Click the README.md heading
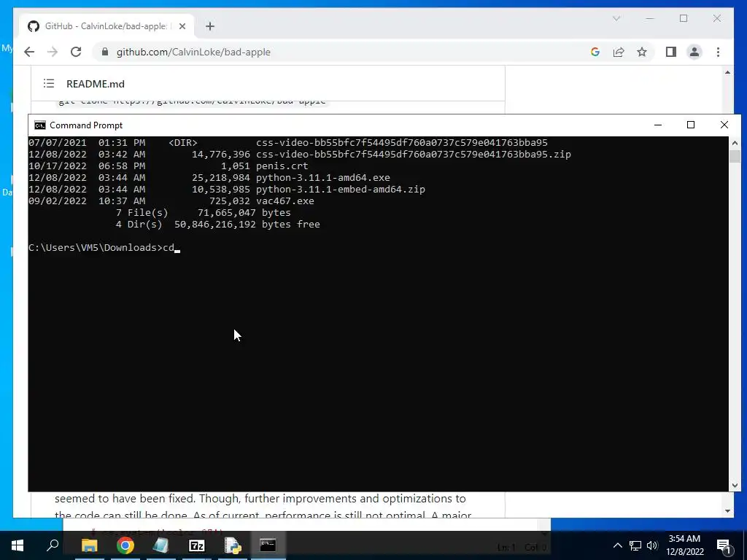The width and height of the screenshot is (747, 560). (96, 84)
